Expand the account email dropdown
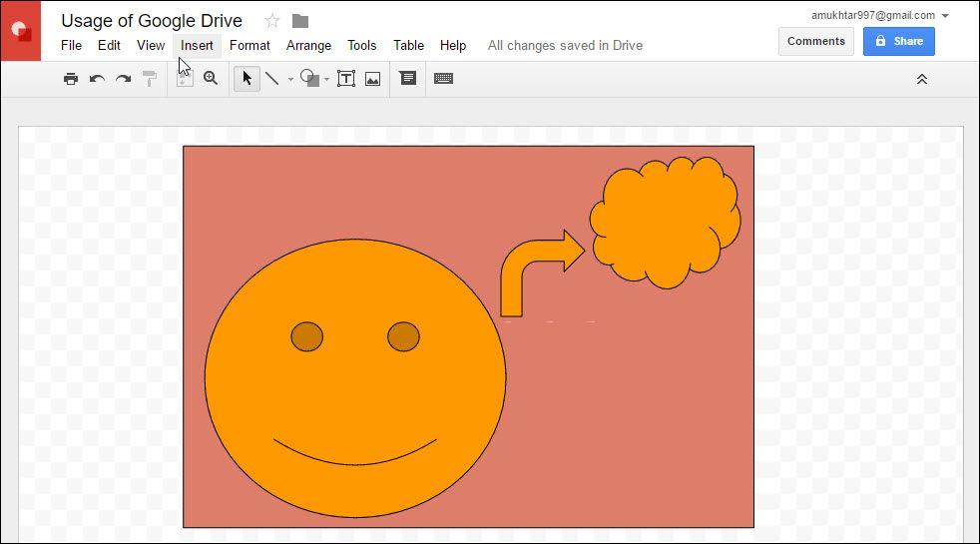 click(945, 16)
